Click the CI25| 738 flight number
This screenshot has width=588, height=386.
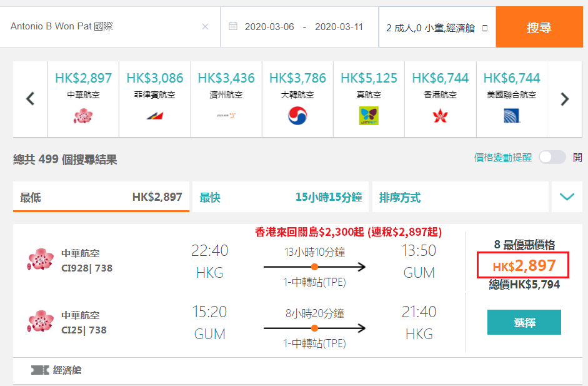84,330
